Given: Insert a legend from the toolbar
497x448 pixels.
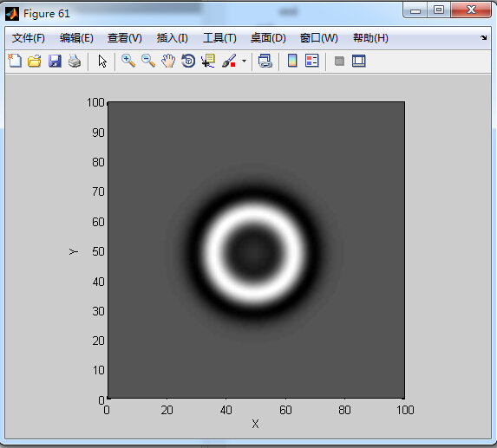Looking at the screenshot, I should [x=312, y=61].
